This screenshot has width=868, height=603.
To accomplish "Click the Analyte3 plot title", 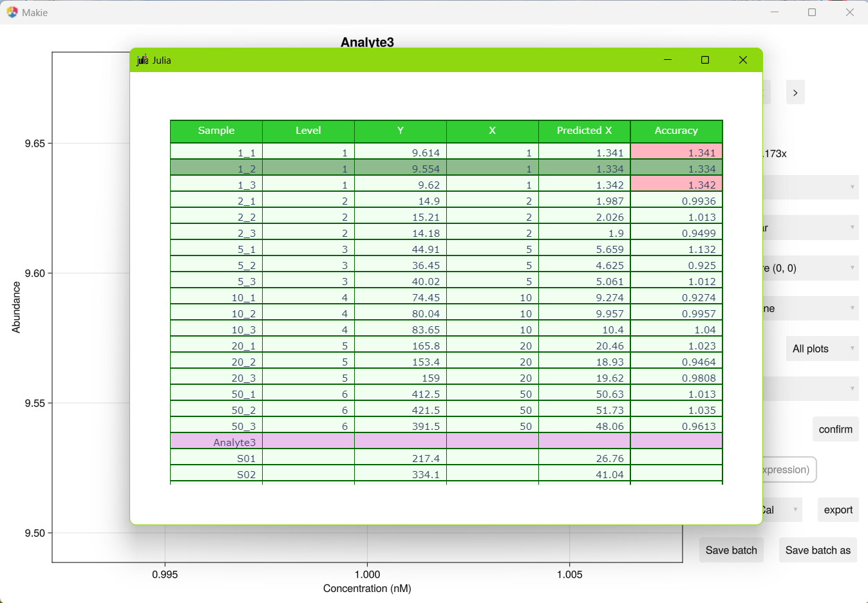I will [367, 42].
